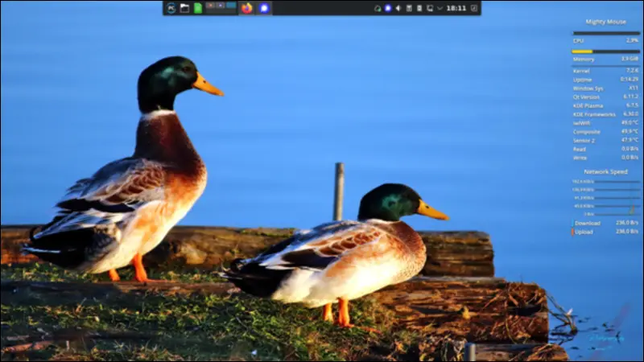Image resolution: width=644 pixels, height=362 pixels.
Task: Click the Mighty Mouse widget title
Action: point(606,22)
